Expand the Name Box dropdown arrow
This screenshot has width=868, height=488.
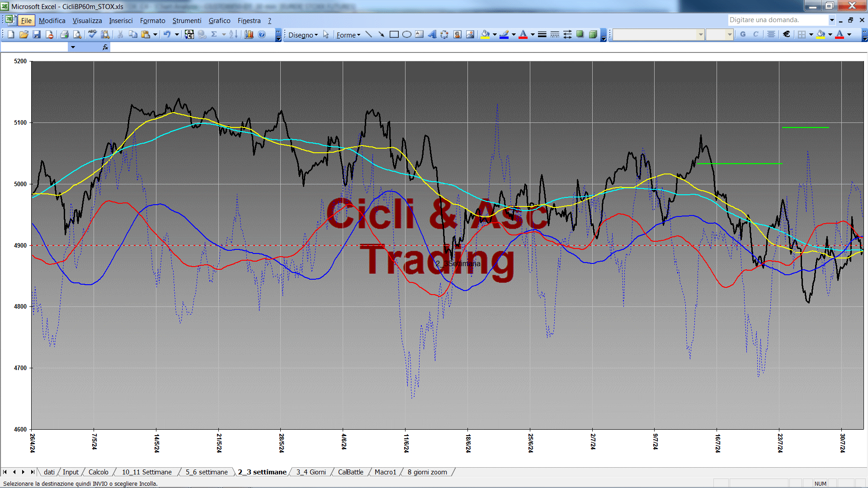click(x=73, y=47)
